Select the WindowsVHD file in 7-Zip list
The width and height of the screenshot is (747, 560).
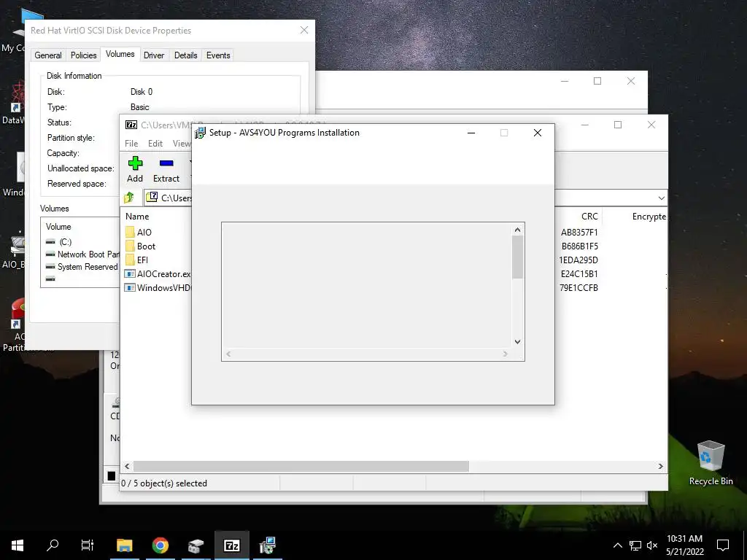(x=158, y=287)
